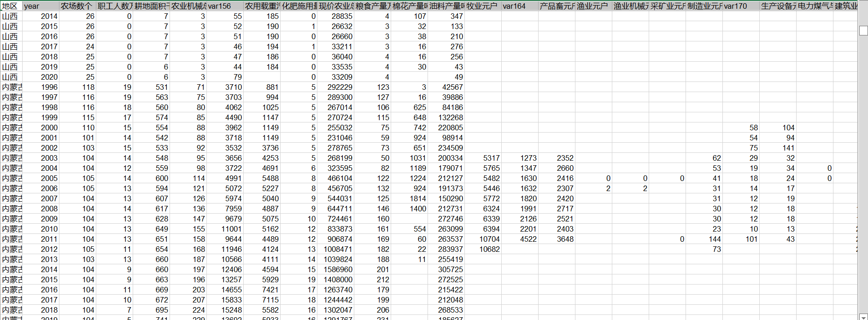Screen dimensions: 868x320
Task: Click year cell 1996
Action: tap(41, 87)
